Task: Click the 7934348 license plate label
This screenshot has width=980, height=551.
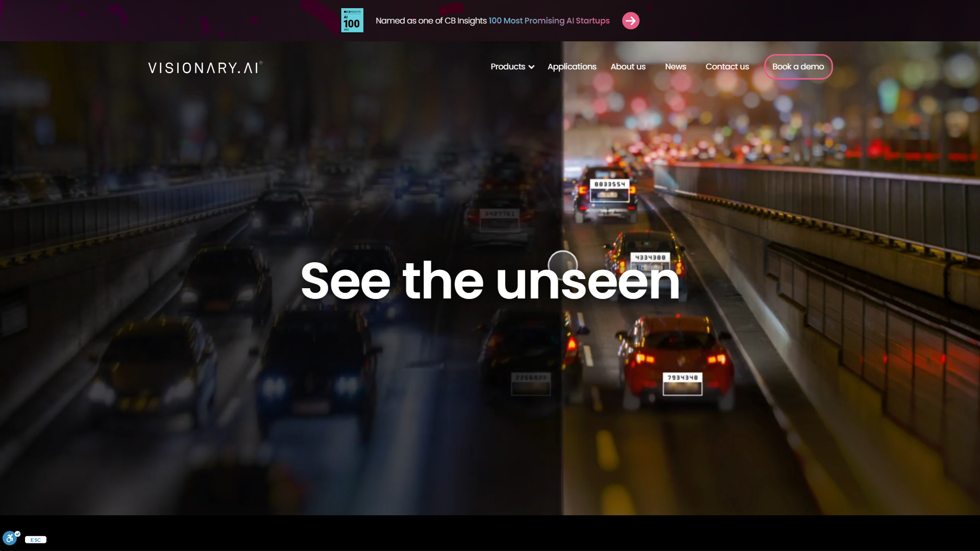Action: click(x=682, y=378)
